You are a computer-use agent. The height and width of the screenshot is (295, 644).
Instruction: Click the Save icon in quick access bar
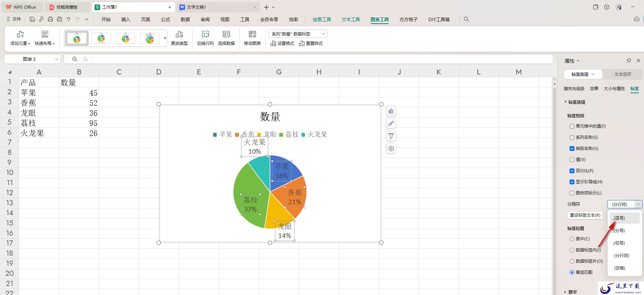32,19
